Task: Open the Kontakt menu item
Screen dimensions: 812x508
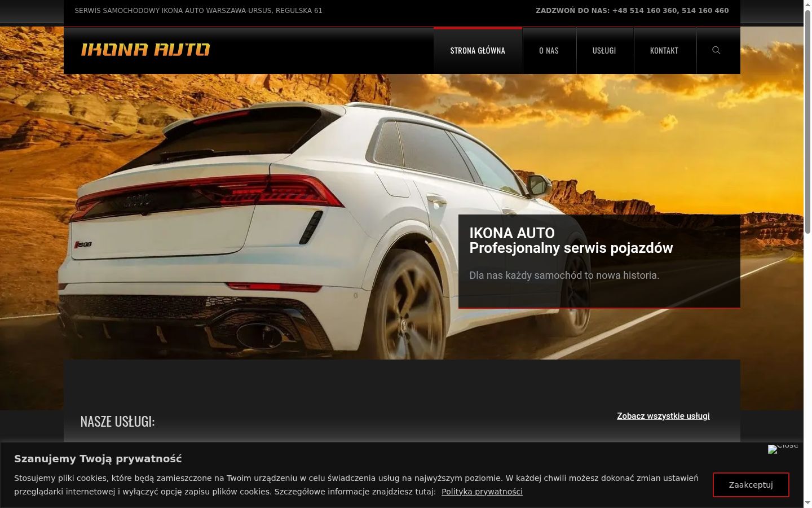Action: pos(664,50)
